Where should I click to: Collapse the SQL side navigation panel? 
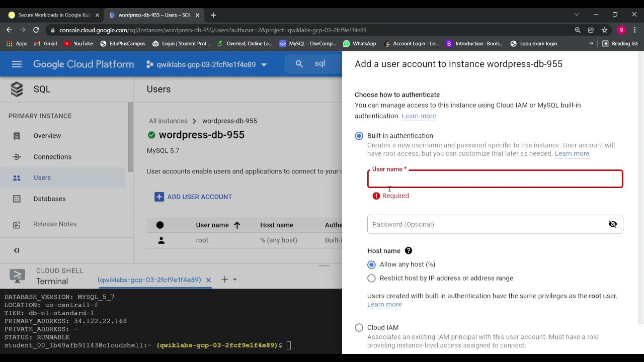point(16,250)
